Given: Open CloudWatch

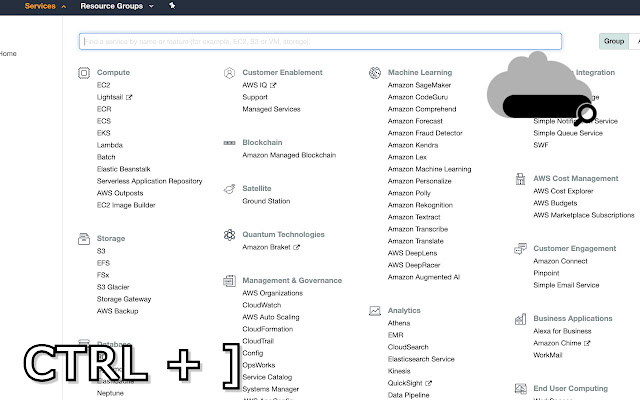Looking at the screenshot, I should pos(262,305).
